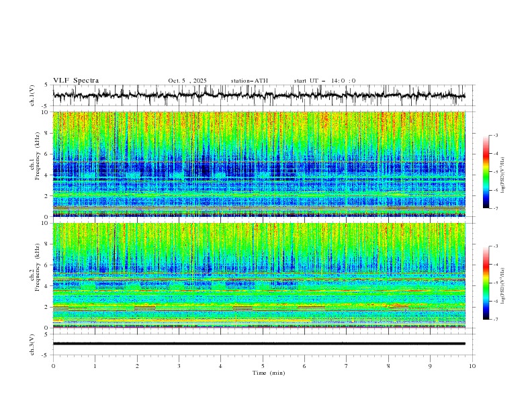Click the "ch.1(V)" axis label
532x411 pixels.
(32, 95)
